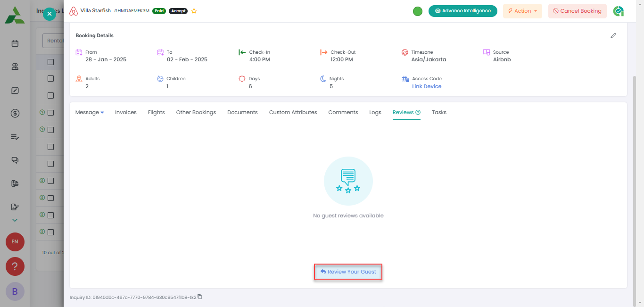Screen dimensions: 644x307
Task: Click the Rental filter field in background list
Action: [x=53, y=41]
